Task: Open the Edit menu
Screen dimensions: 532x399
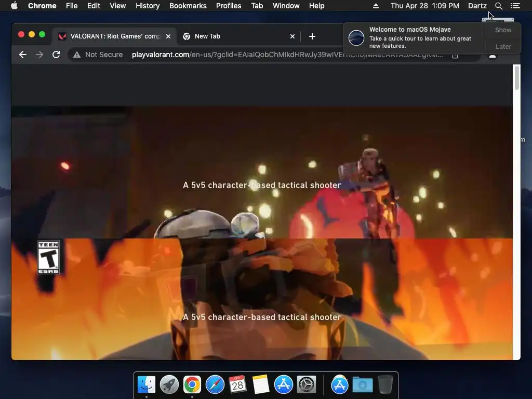Action: point(94,6)
